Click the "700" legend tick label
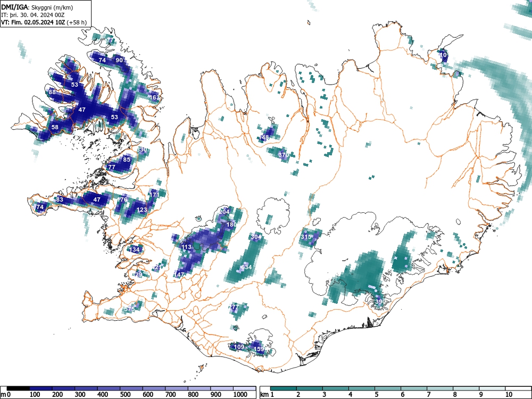532x399 pixels. (171, 394)
